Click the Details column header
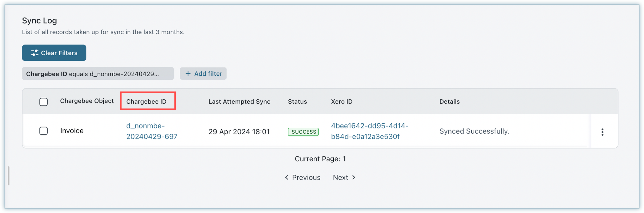The width and height of the screenshot is (644, 213). coord(449,102)
